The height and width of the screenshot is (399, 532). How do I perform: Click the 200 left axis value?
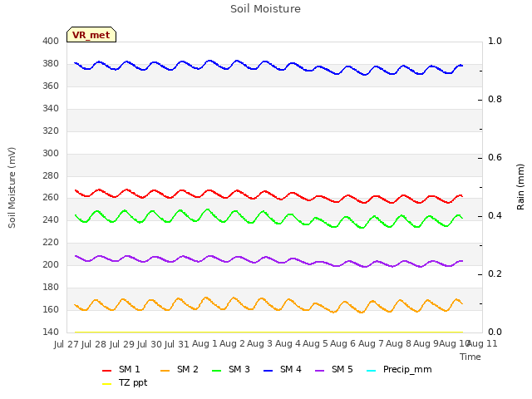[x=51, y=264]
